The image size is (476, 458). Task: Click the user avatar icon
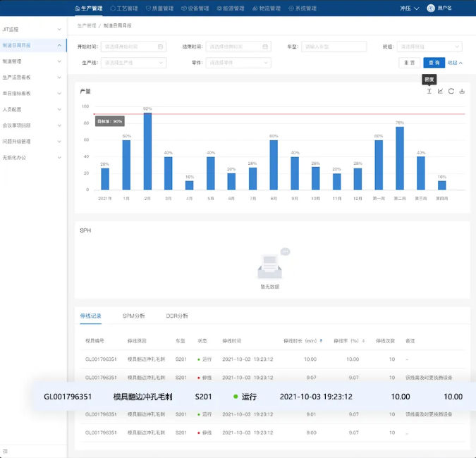pyautogui.click(x=432, y=8)
